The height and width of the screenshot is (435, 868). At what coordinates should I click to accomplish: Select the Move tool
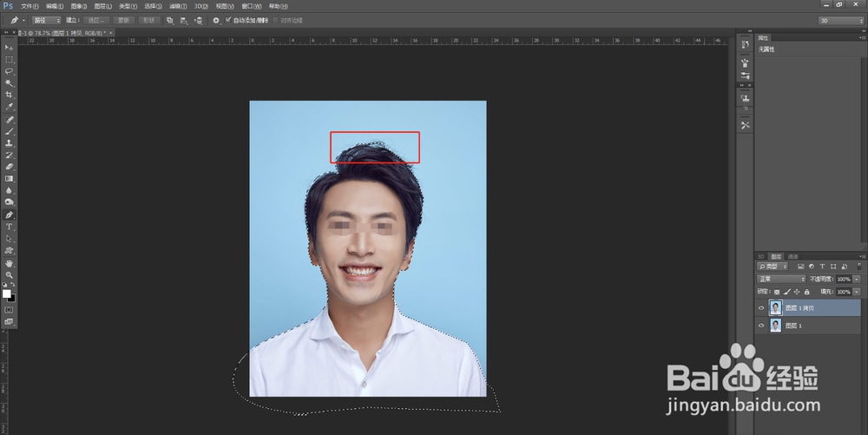point(10,47)
